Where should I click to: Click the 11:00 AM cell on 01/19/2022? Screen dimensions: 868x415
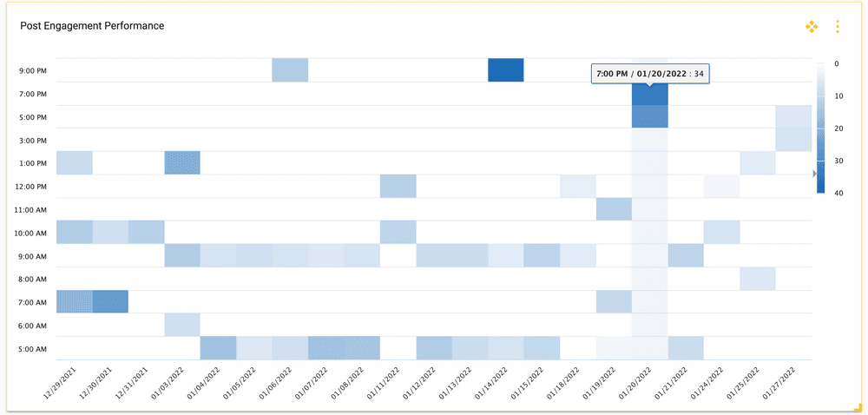point(614,209)
